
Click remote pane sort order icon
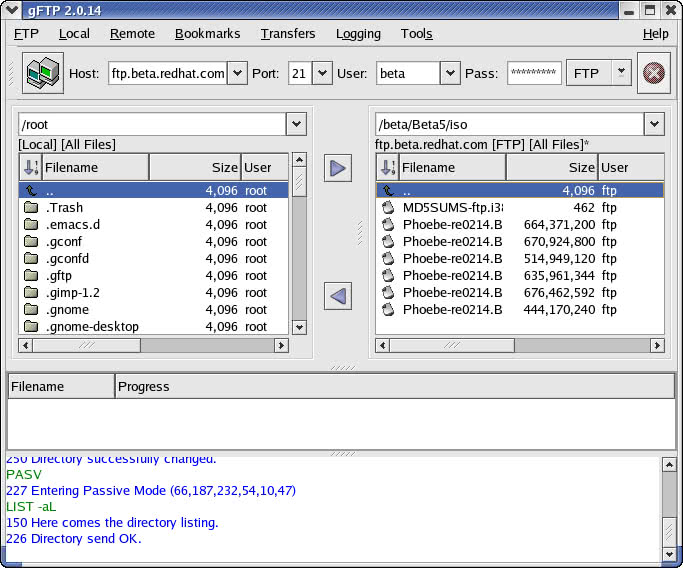(387, 167)
